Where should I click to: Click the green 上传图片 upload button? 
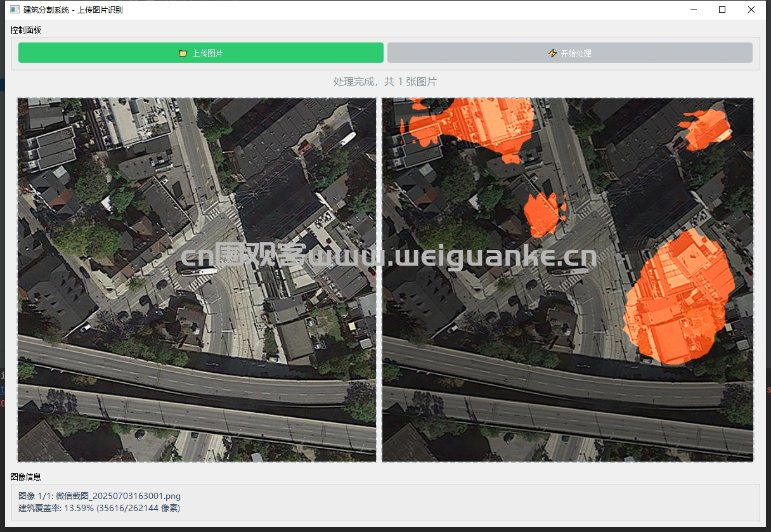[x=201, y=53]
